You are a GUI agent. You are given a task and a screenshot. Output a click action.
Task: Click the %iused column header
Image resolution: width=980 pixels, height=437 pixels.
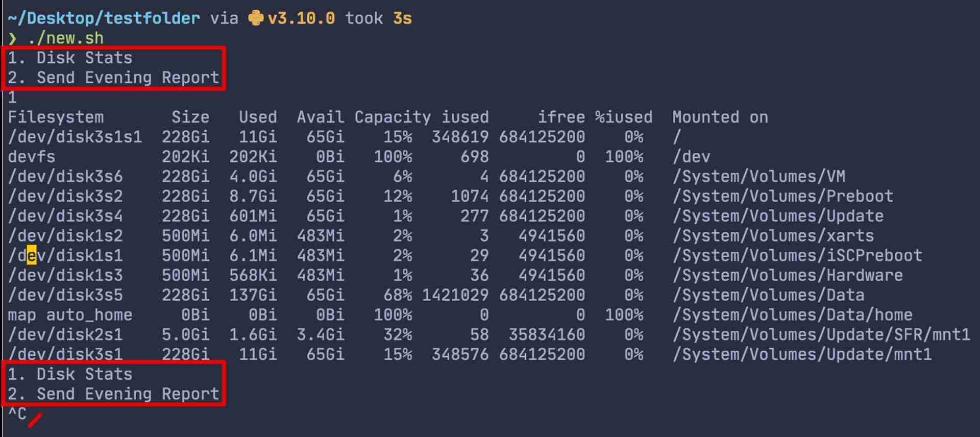[x=624, y=117]
